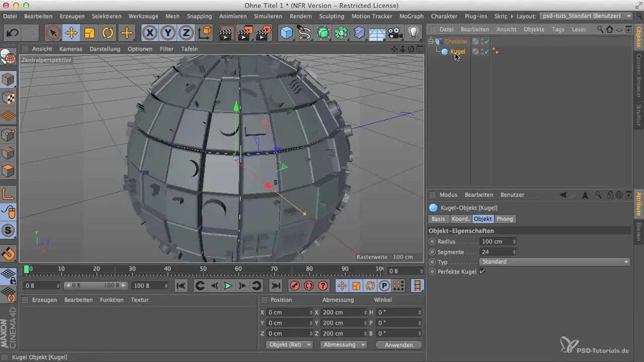Image resolution: width=644 pixels, height=362 pixels.
Task: Click the record active objects button
Action: click(x=294, y=286)
